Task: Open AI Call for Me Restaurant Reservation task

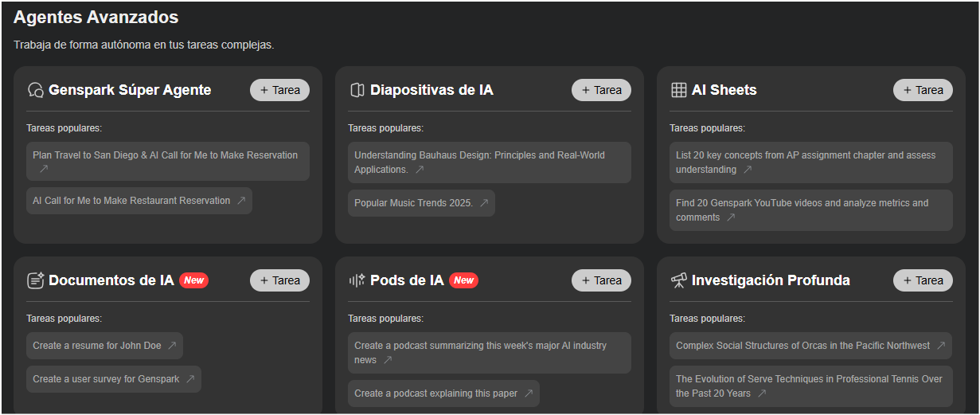Action: point(139,201)
